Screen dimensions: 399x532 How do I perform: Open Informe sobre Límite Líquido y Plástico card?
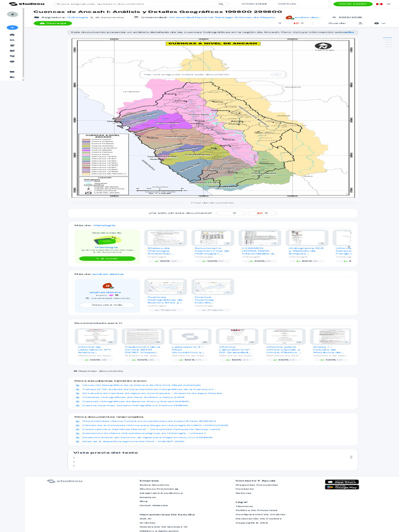coord(284,345)
